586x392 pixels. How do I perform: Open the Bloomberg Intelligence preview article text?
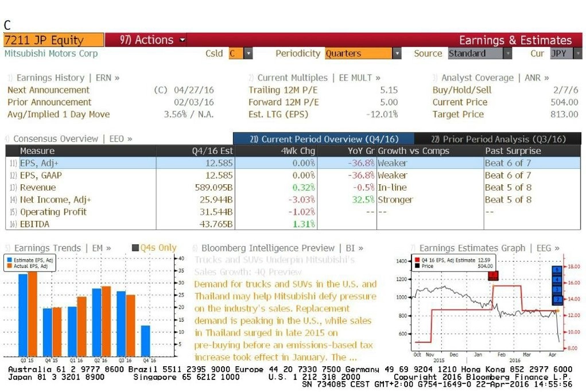click(285, 321)
